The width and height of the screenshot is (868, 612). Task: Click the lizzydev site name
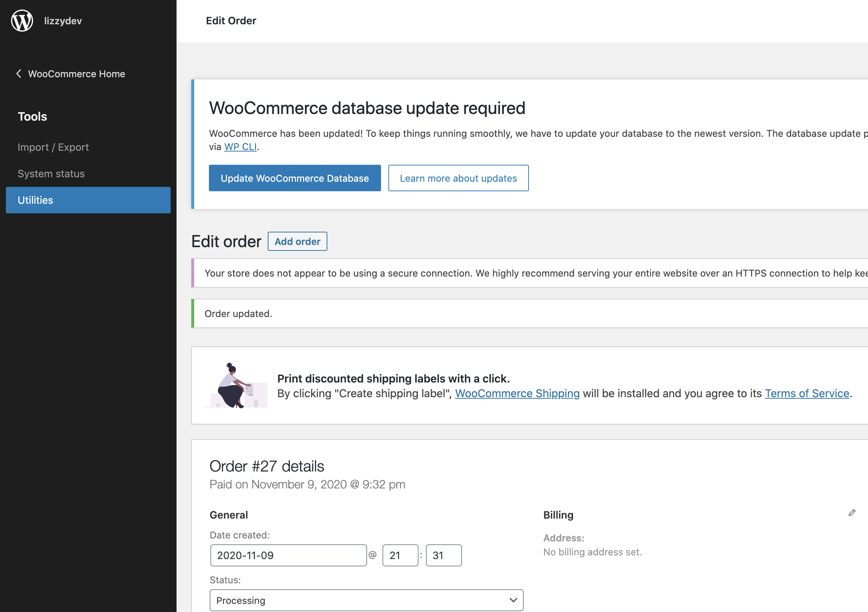coord(63,21)
